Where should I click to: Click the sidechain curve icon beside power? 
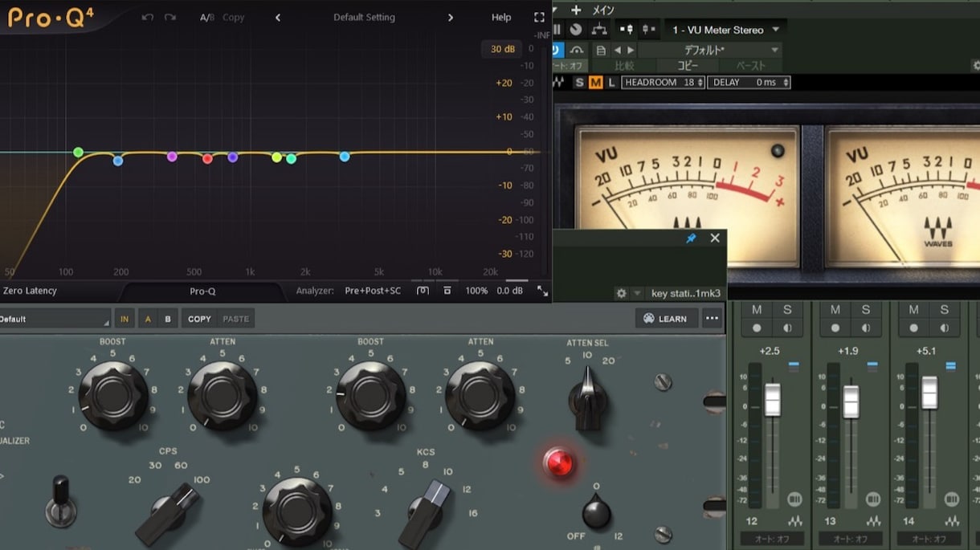577,50
